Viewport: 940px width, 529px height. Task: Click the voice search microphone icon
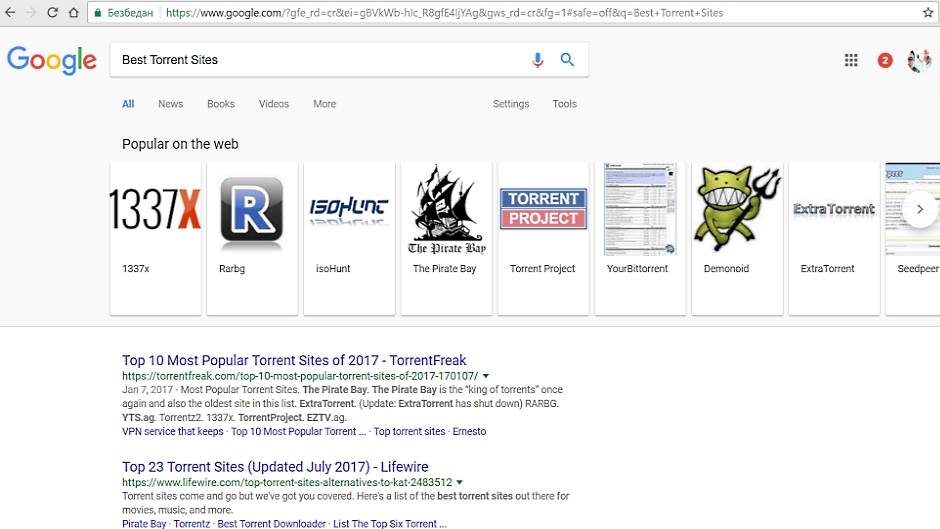coord(537,60)
